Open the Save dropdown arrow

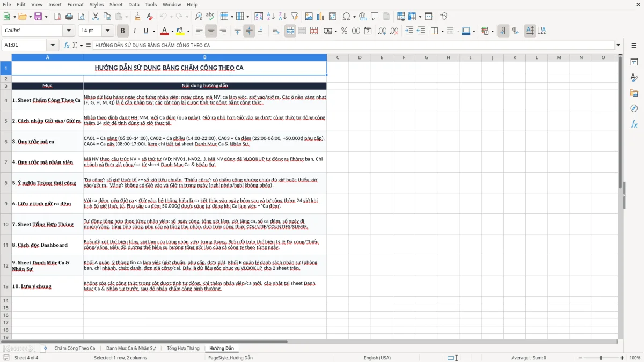tap(46, 17)
